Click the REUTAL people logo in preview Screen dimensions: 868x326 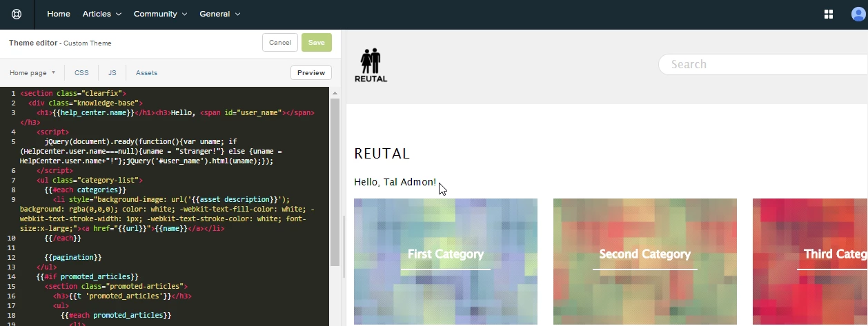(x=371, y=65)
